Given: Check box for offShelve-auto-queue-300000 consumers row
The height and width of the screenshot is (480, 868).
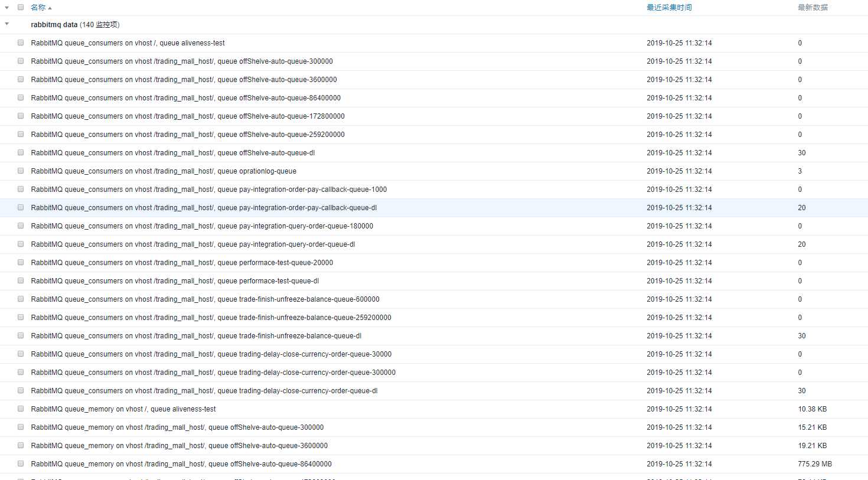Looking at the screenshot, I should (21, 61).
